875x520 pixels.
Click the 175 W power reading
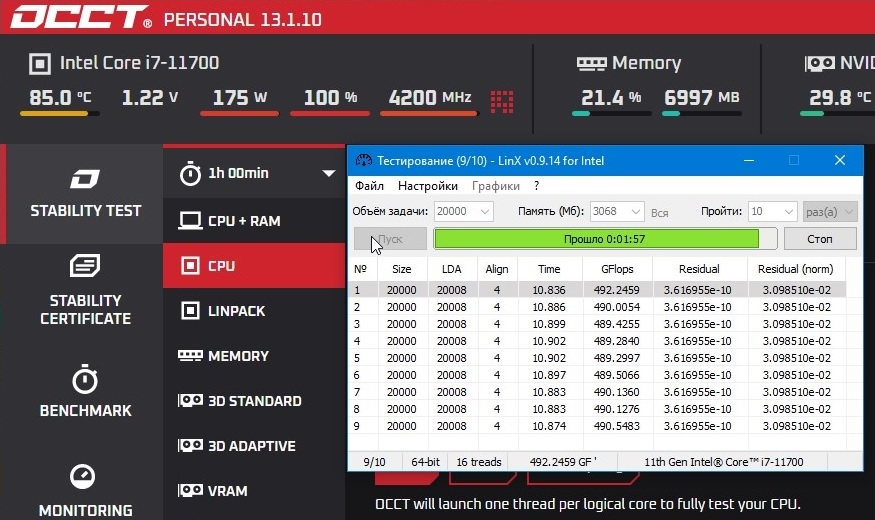tap(239, 98)
